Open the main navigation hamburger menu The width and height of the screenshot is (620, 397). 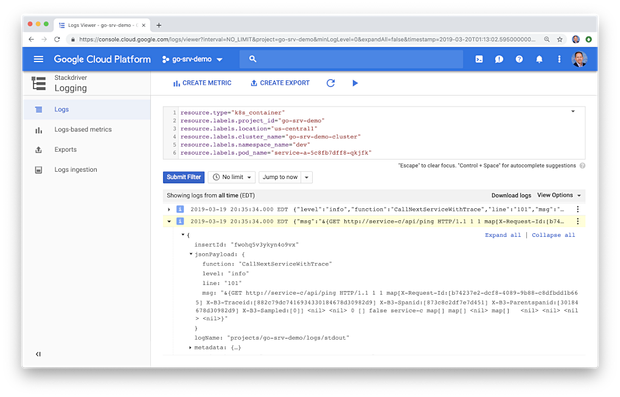[x=38, y=59]
